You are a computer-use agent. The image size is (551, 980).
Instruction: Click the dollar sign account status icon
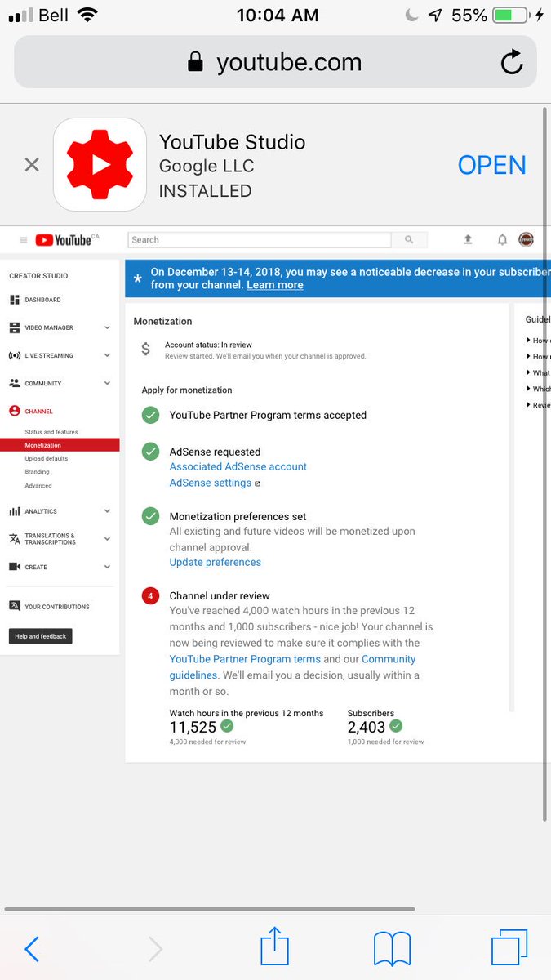(145, 350)
